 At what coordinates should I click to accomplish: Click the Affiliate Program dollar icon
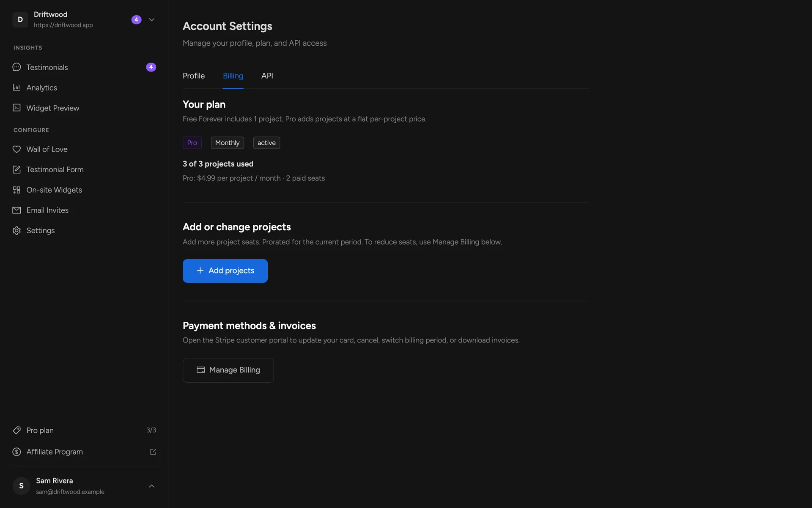(x=16, y=452)
